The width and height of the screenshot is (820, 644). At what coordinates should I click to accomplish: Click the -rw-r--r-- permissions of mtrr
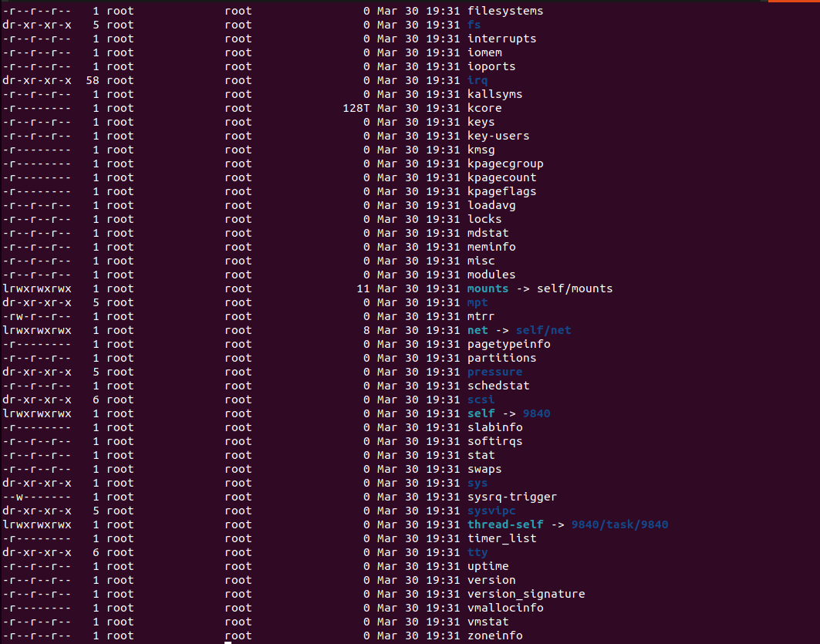coord(36,316)
